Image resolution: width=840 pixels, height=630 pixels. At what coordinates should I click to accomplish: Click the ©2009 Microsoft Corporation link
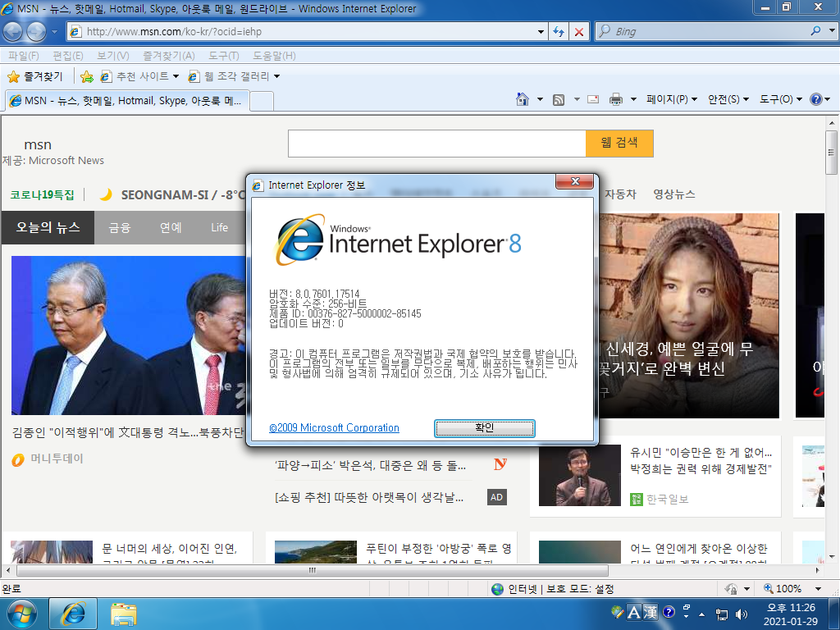coord(335,427)
